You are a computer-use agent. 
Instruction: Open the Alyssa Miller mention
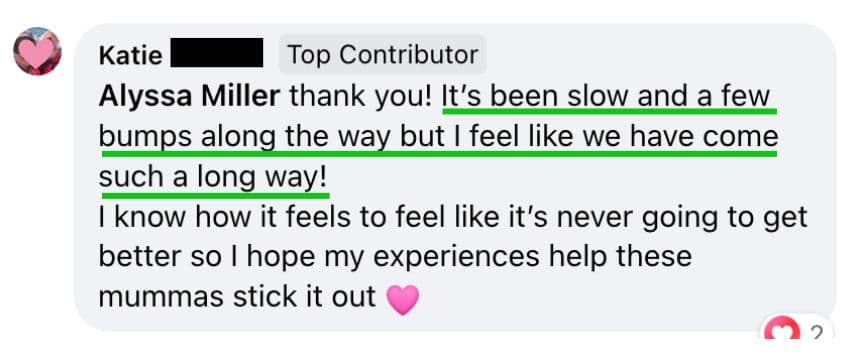point(189,96)
